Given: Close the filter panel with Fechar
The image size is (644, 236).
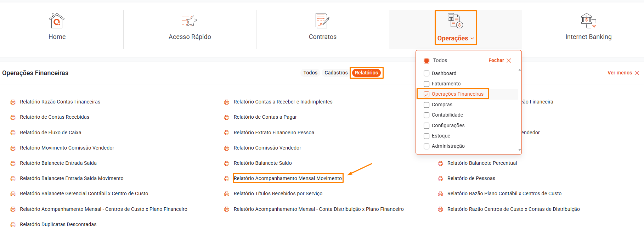Looking at the screenshot, I should tap(499, 60).
